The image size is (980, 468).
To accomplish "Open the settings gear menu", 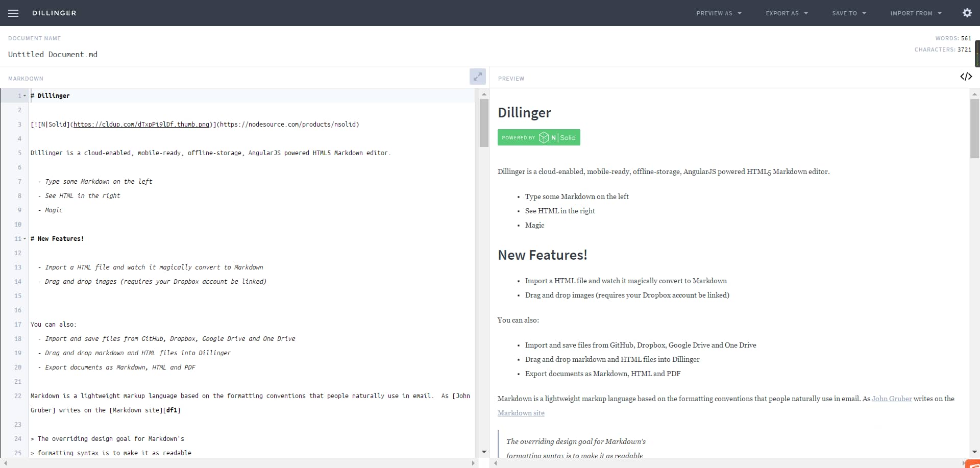I will click(967, 13).
